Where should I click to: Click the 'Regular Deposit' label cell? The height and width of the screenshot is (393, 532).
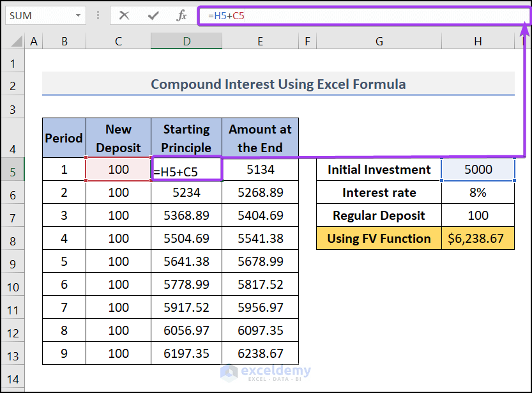379,215
